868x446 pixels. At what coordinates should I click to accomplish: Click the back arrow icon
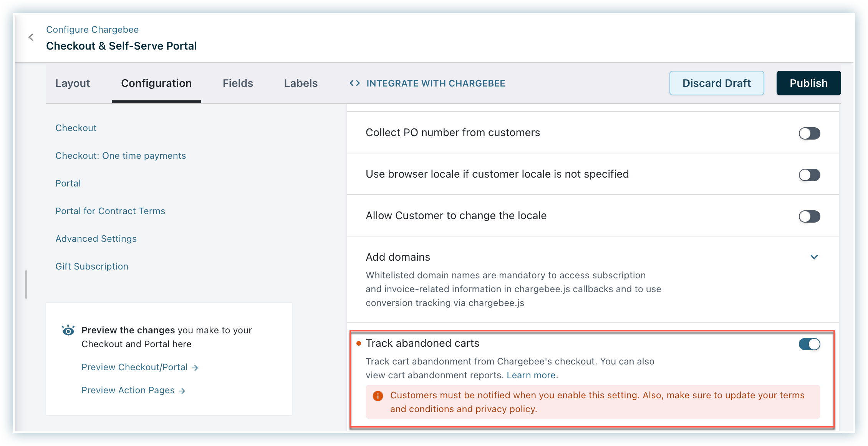tap(31, 37)
